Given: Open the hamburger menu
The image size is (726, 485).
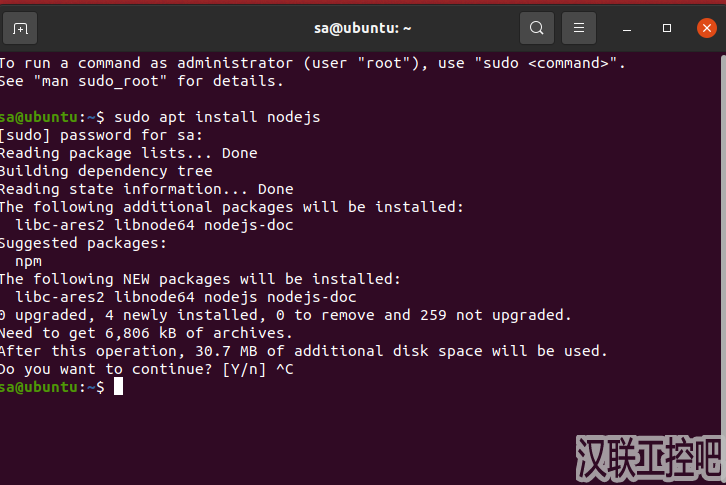Looking at the screenshot, I should coord(577,28).
